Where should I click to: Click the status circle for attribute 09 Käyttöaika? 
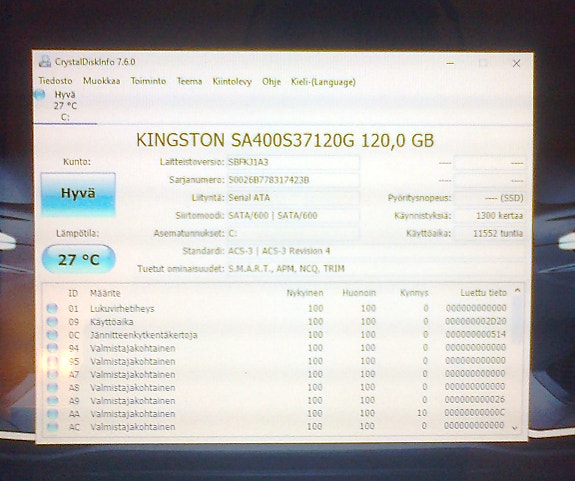coord(52,322)
